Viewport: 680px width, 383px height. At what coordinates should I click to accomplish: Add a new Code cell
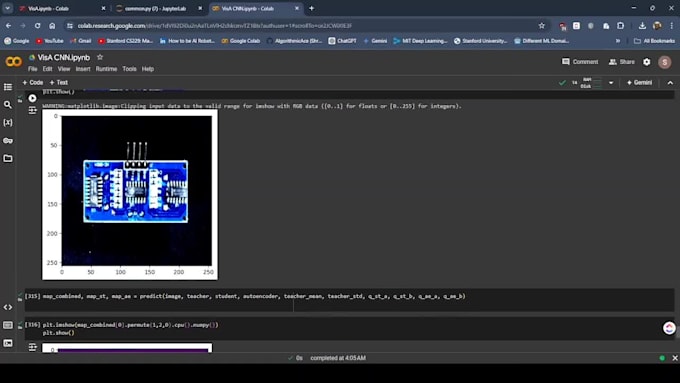[x=33, y=82]
